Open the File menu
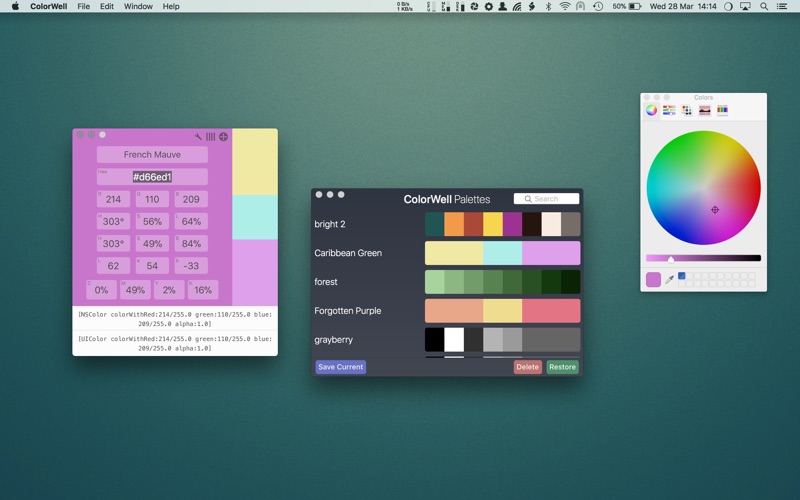The width and height of the screenshot is (800, 500). point(84,7)
